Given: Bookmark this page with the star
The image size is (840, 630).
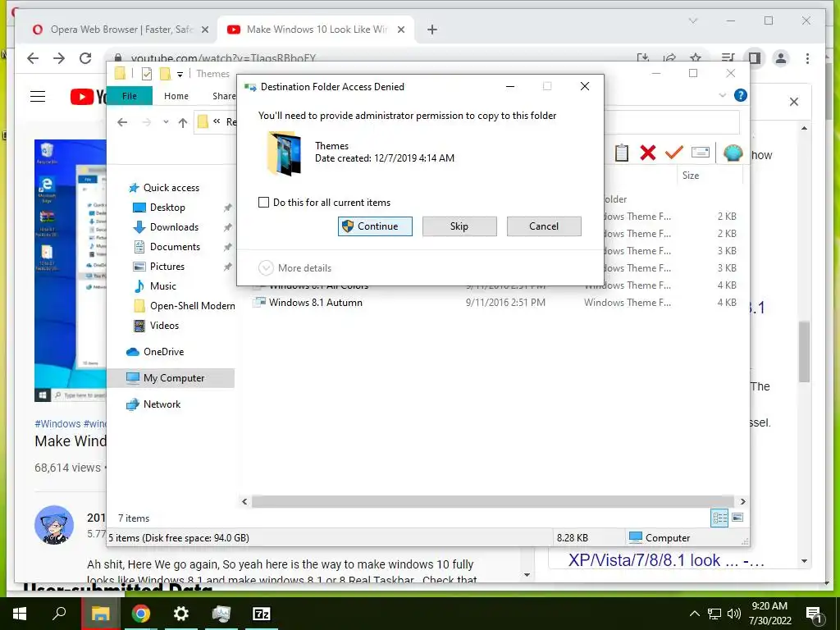Looking at the screenshot, I should click(x=696, y=57).
